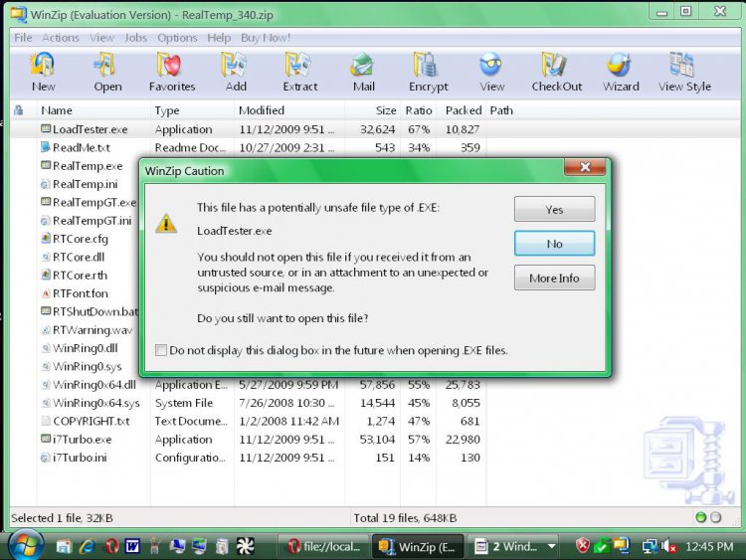Click the red security shield tray icon

coord(582,545)
